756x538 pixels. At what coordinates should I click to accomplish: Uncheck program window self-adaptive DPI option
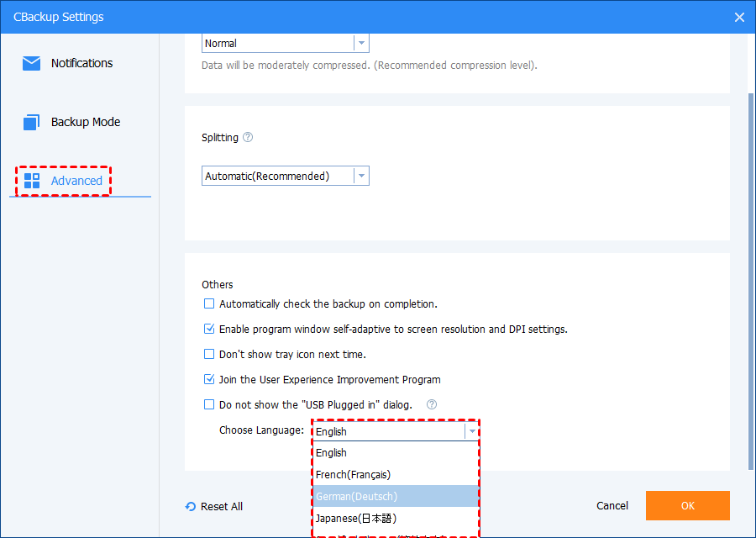[x=209, y=330]
